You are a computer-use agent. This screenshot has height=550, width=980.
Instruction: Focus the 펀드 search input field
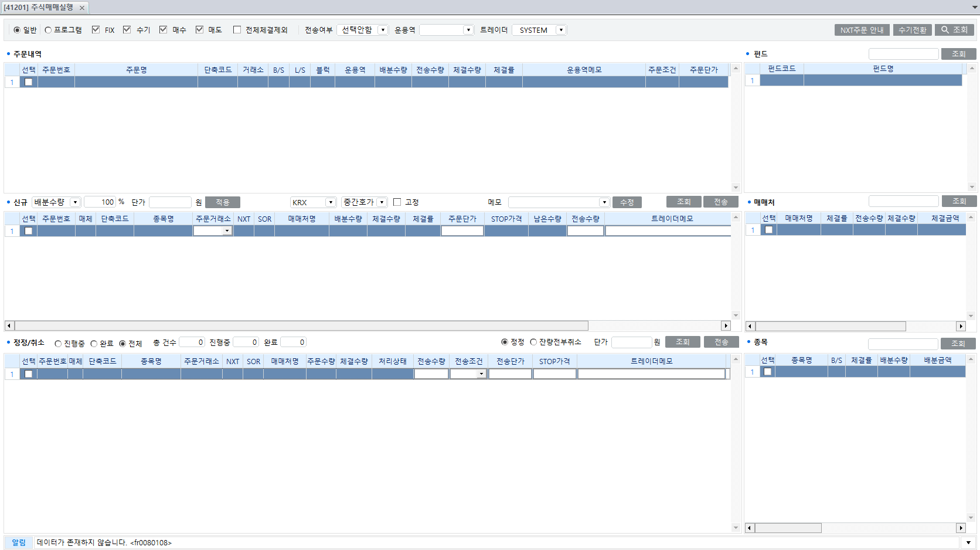click(903, 54)
